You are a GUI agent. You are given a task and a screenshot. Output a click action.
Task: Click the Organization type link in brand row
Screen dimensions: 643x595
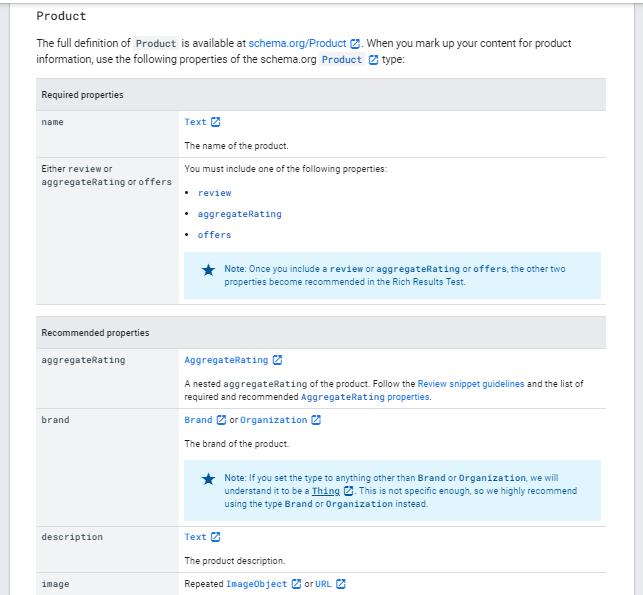click(273, 420)
